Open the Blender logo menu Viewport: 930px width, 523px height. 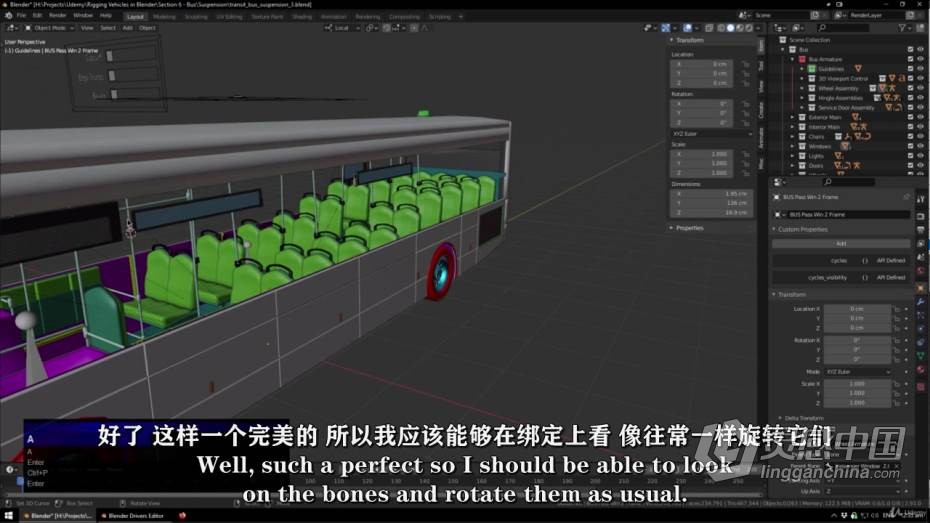pyautogui.click(x=8, y=16)
